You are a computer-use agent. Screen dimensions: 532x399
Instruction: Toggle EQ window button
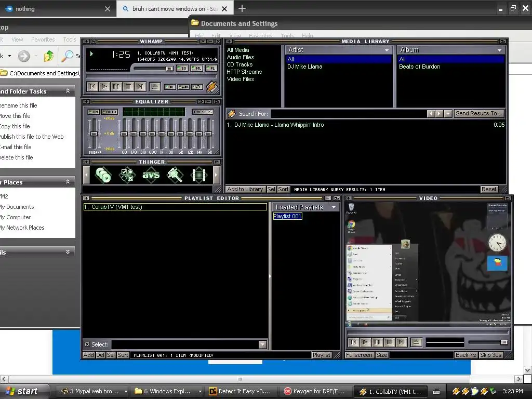point(182,69)
